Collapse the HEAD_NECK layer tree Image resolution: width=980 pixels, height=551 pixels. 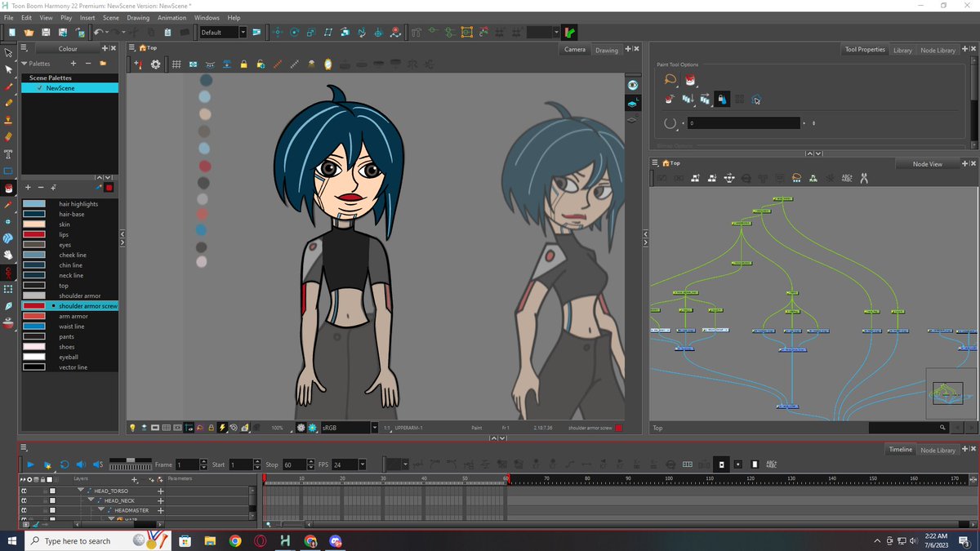tap(91, 500)
